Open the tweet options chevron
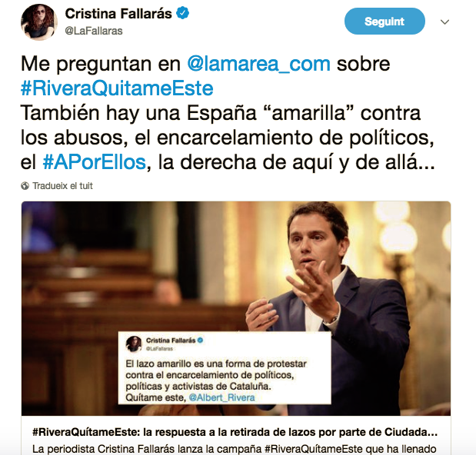The width and height of the screenshot is (476, 455). (444, 22)
